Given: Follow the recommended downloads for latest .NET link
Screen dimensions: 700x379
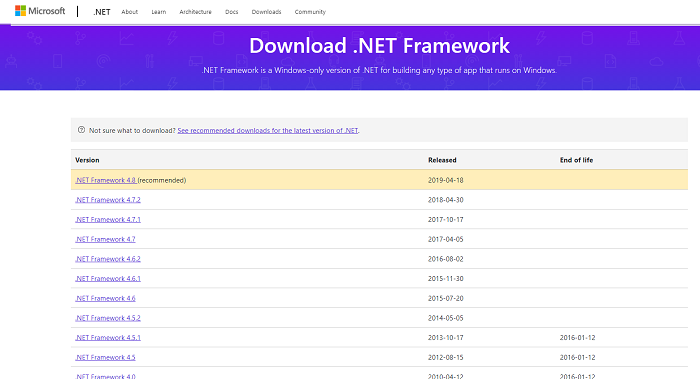Looking at the screenshot, I should (268, 130).
